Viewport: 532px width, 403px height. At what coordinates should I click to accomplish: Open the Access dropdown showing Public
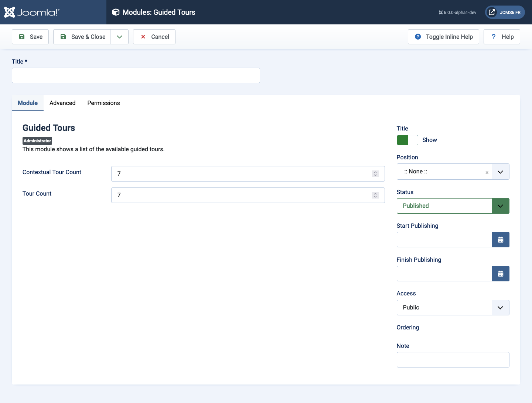[453, 308]
